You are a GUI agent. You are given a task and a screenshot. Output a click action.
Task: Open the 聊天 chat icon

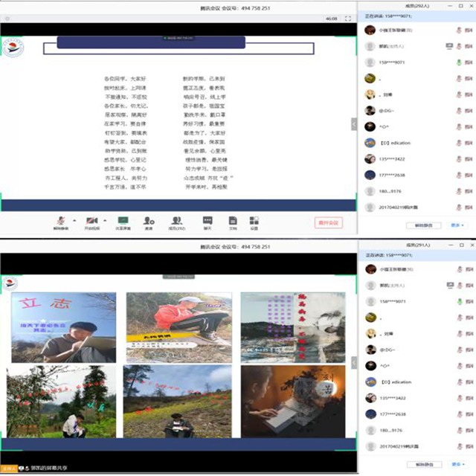point(208,220)
